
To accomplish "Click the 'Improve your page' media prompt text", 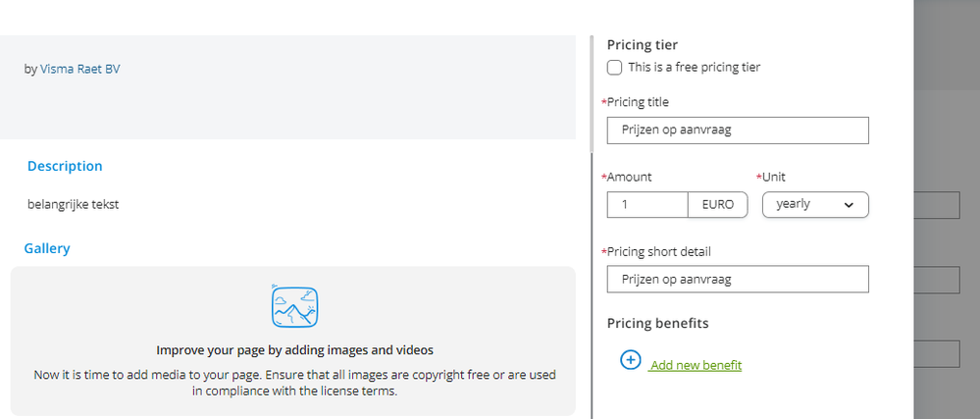I will pos(294,349).
